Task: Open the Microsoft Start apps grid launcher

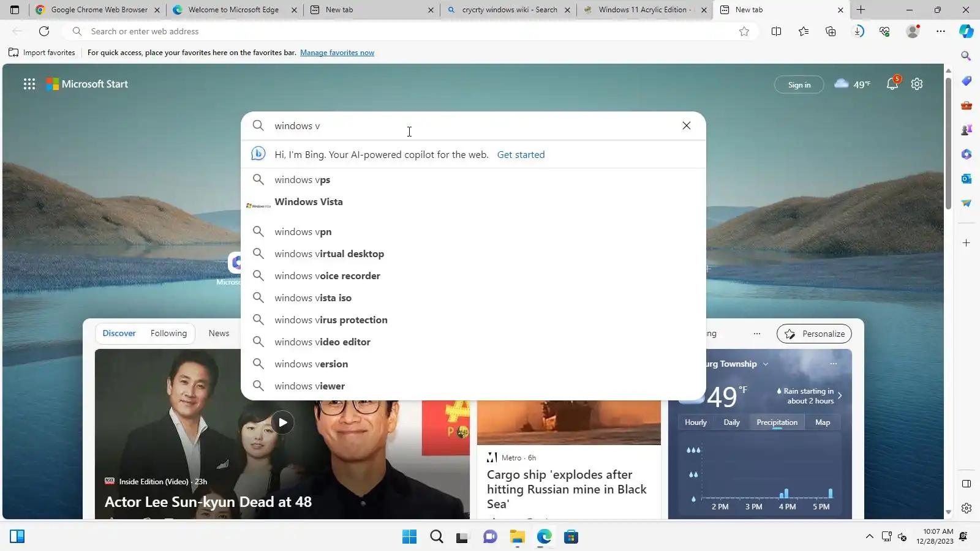Action: (29, 84)
